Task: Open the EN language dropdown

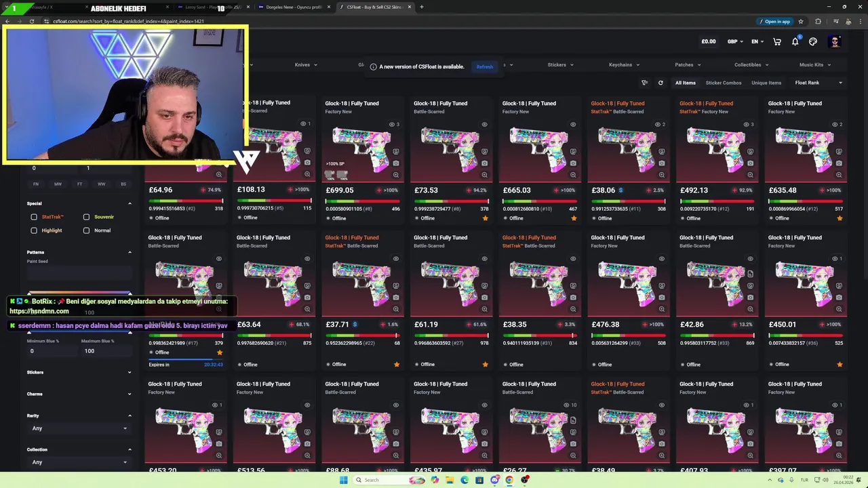Action: coord(757,41)
